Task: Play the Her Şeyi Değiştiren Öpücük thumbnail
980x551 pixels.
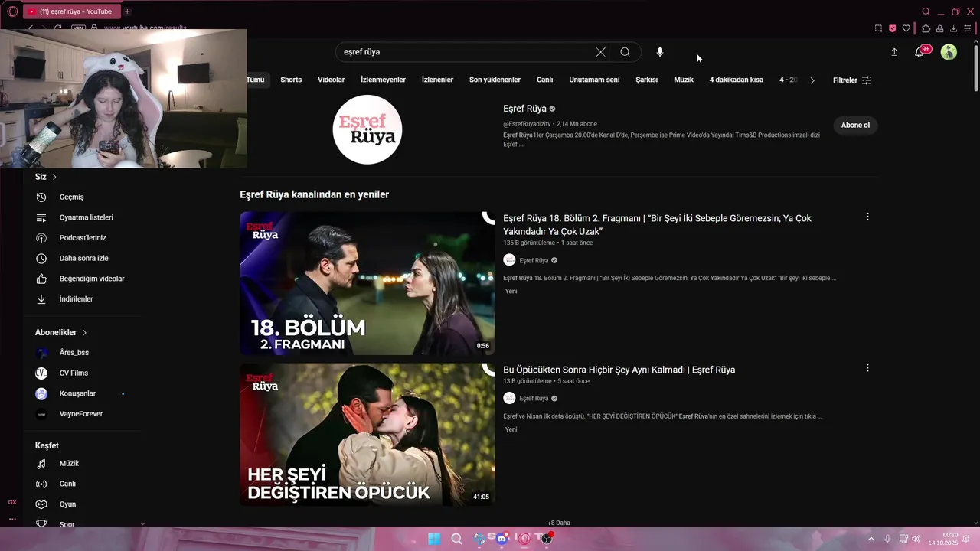Action: pyautogui.click(x=367, y=435)
